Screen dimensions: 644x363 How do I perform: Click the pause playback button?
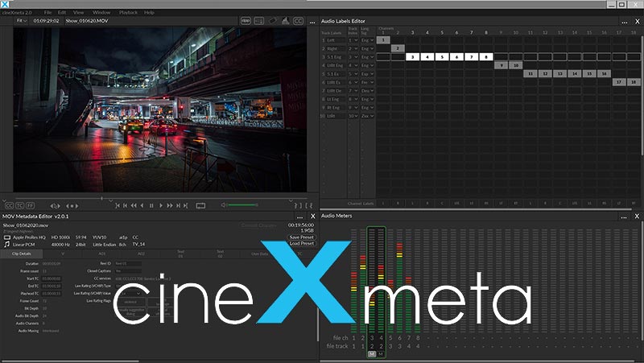pyautogui.click(x=151, y=205)
